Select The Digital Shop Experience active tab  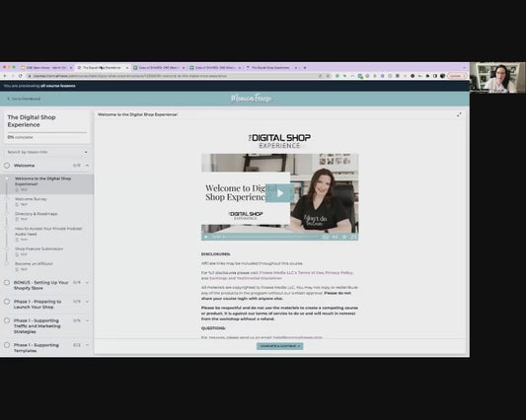pos(102,68)
